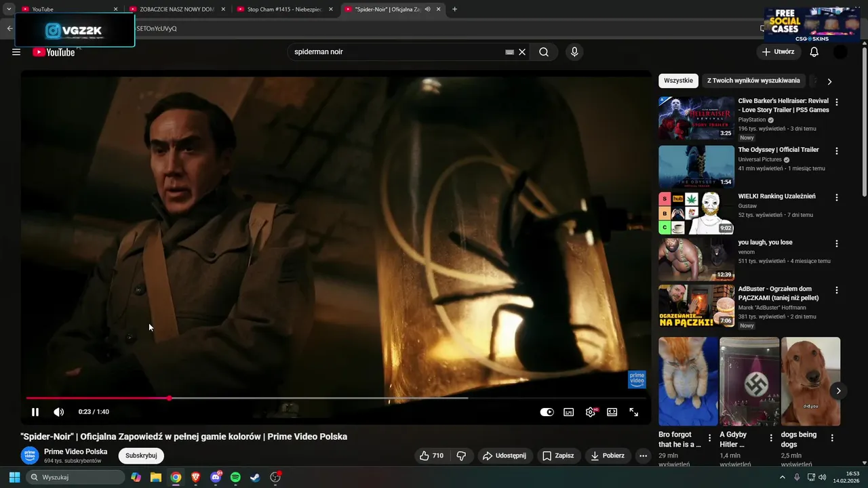
Task: Open you laugh, you lose video
Action: pyautogui.click(x=696, y=259)
